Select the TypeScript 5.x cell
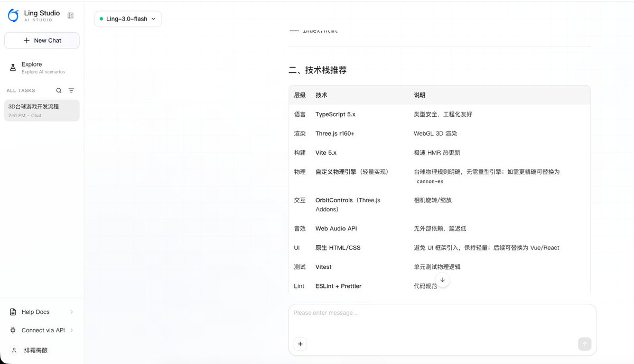The width and height of the screenshot is (634, 364). tap(335, 114)
